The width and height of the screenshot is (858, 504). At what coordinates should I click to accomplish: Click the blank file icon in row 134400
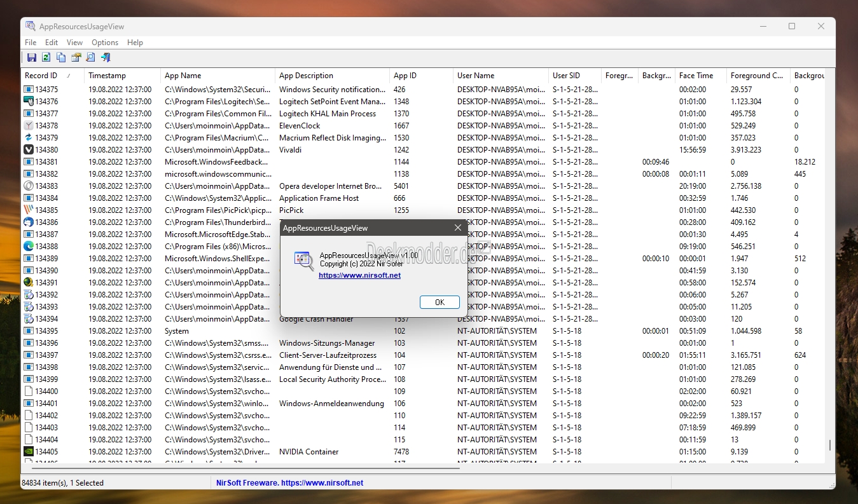29,392
